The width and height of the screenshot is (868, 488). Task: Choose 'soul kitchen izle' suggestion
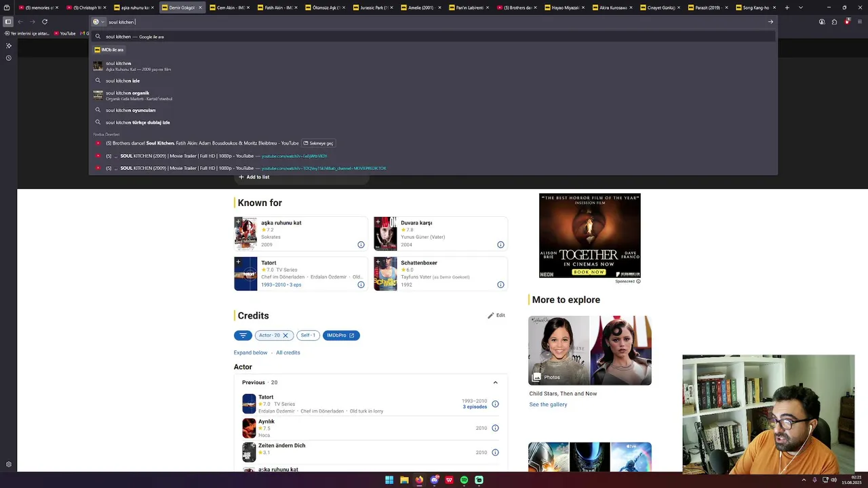(x=434, y=81)
